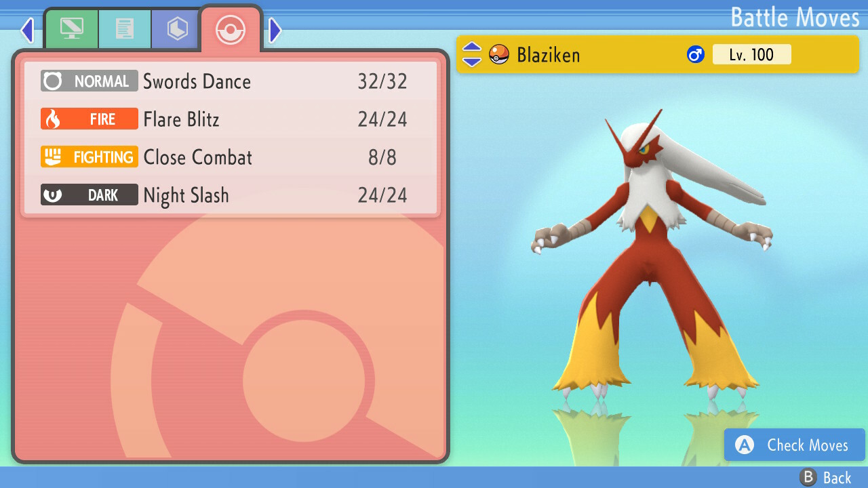Go to next summary page arrow
Image resolution: width=868 pixels, height=488 pixels.
tap(275, 30)
